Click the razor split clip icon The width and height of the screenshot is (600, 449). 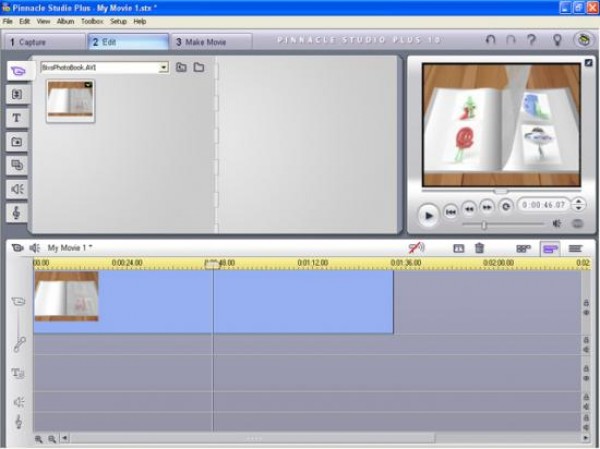(458, 248)
